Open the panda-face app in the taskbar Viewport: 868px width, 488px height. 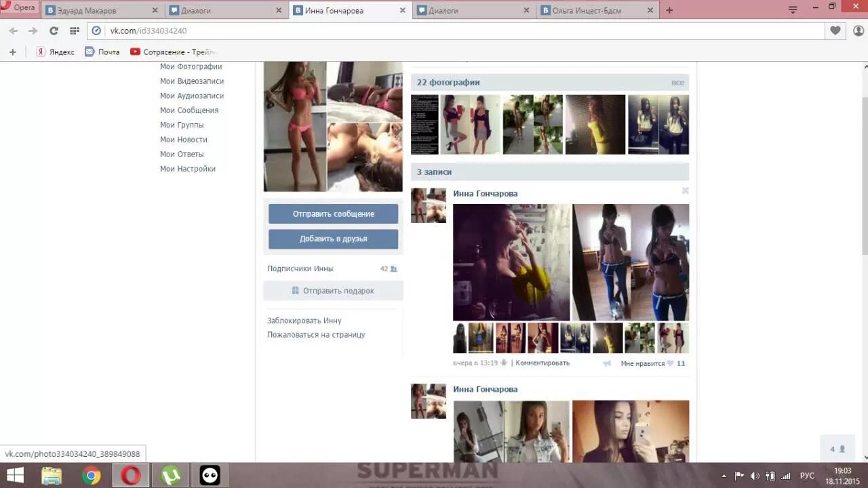pyautogui.click(x=210, y=475)
